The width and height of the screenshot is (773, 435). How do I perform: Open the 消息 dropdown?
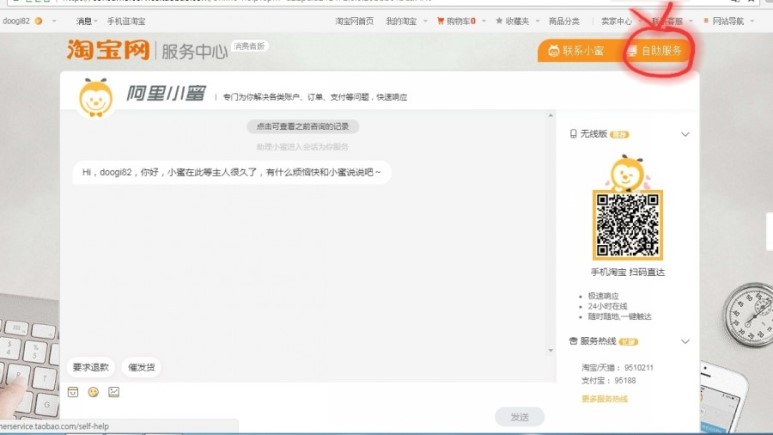click(87, 21)
